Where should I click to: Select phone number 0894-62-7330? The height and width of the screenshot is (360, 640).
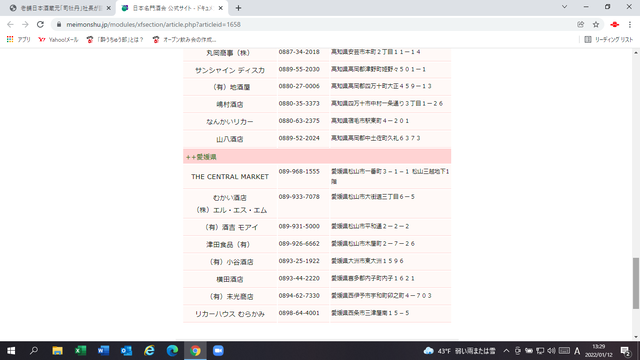tap(299, 296)
